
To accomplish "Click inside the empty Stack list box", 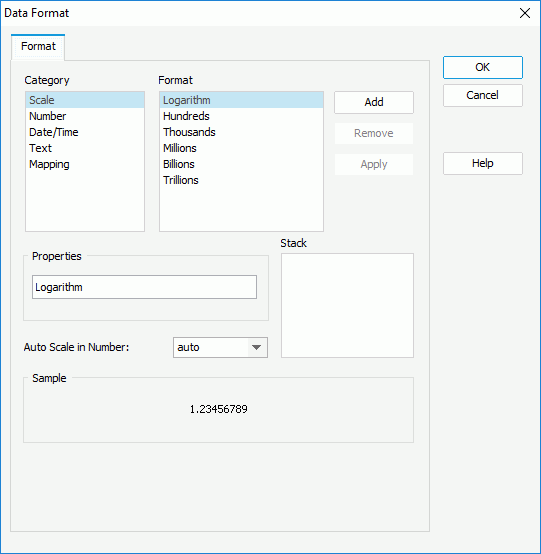I will coord(347,305).
